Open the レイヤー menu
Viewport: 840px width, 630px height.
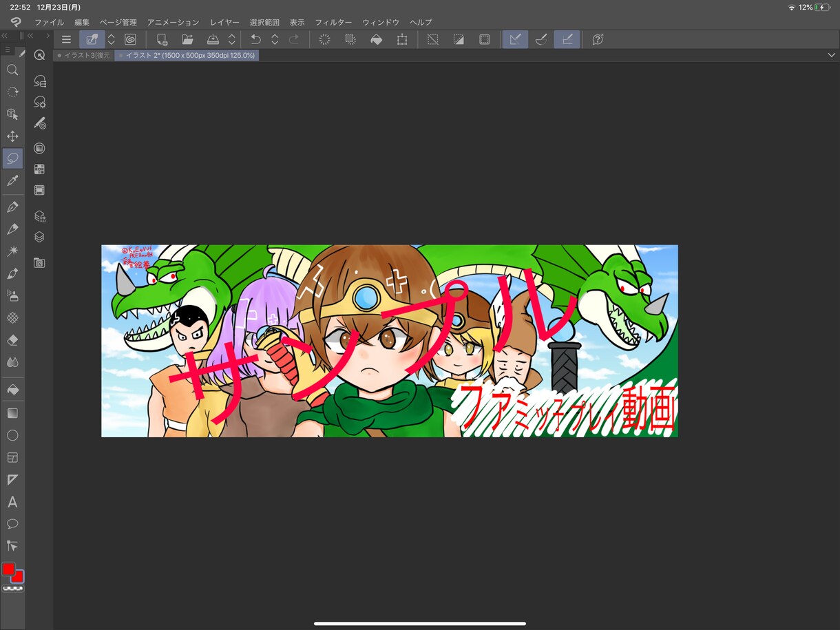(x=224, y=22)
